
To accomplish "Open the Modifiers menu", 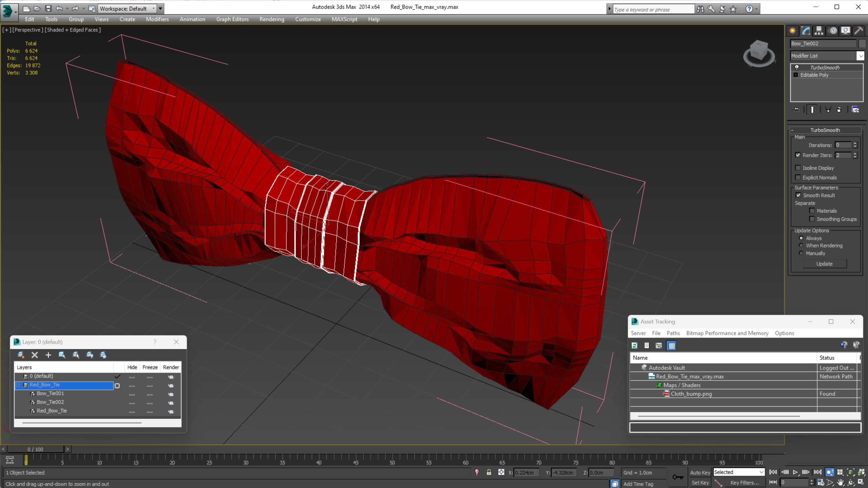I will point(157,19).
